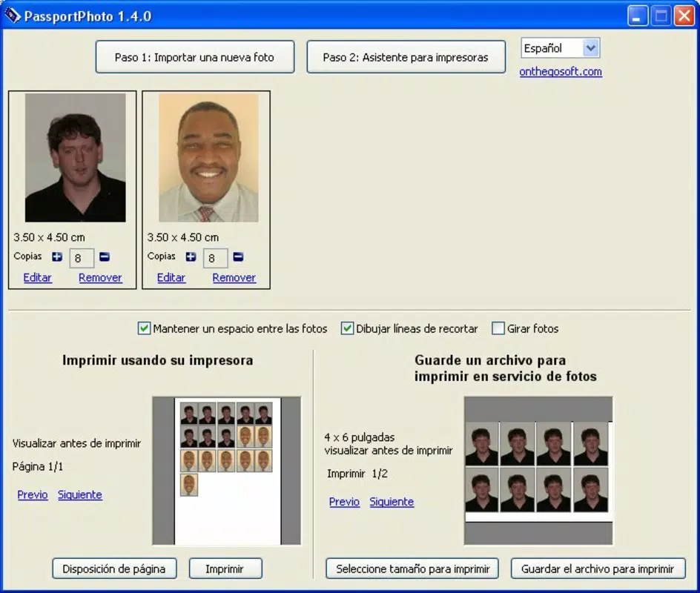
Task: Visit the onthegosoft.com link
Action: click(x=561, y=71)
